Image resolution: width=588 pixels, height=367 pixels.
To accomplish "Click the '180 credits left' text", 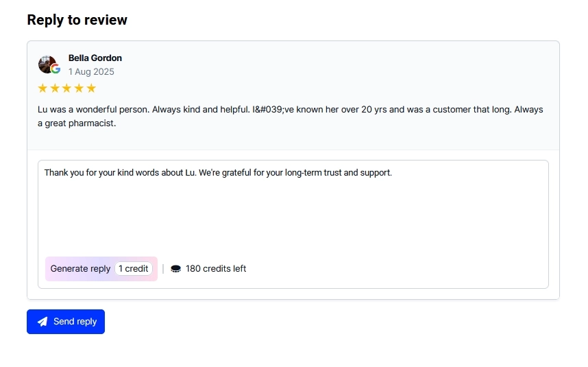I will (x=216, y=269).
